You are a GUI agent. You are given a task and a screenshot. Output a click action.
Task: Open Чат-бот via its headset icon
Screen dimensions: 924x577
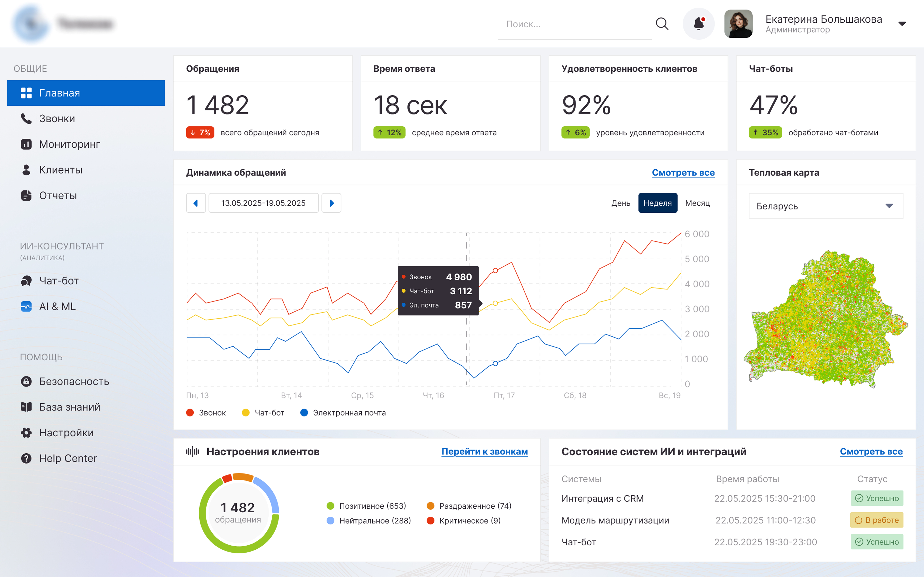pos(26,281)
